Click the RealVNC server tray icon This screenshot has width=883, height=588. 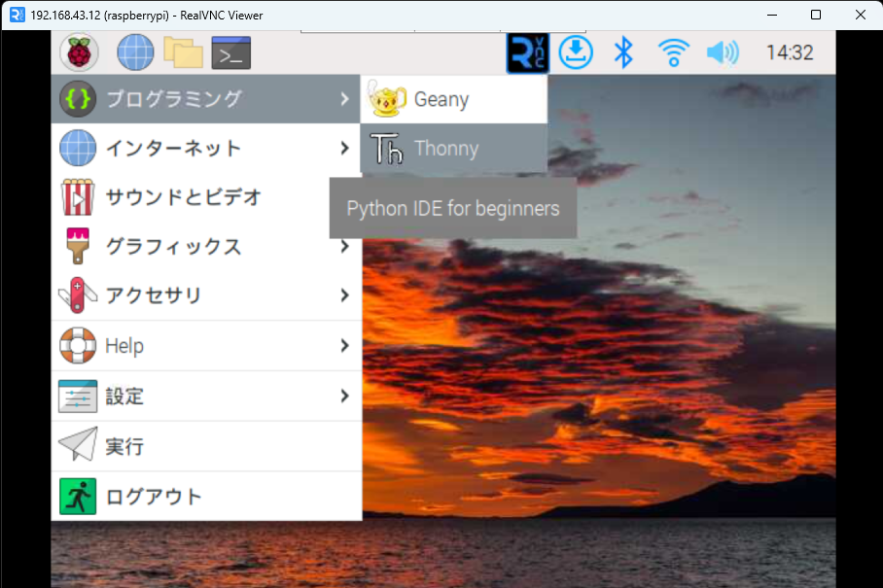coord(526,52)
